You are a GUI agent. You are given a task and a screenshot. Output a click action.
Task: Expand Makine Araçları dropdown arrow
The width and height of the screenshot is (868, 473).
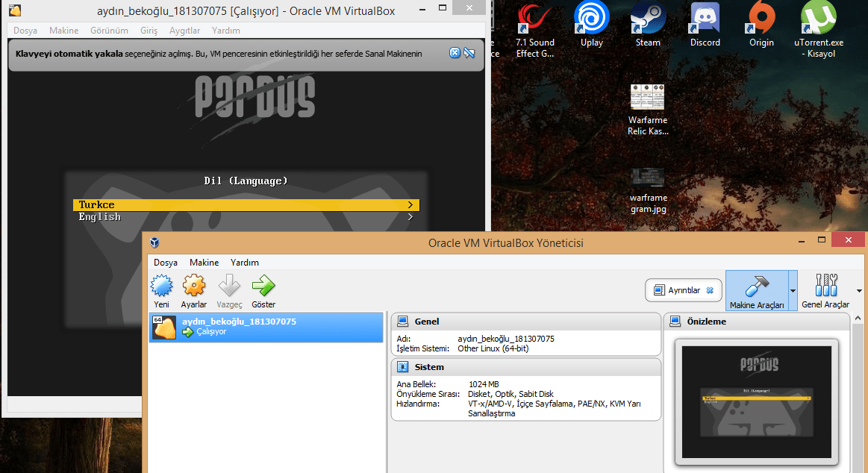[793, 291]
